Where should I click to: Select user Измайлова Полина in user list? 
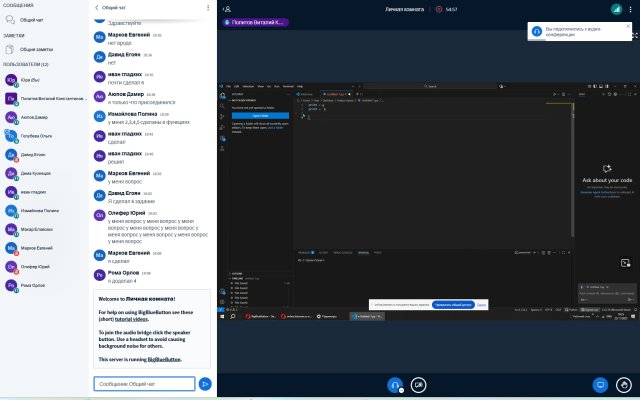[45, 211]
